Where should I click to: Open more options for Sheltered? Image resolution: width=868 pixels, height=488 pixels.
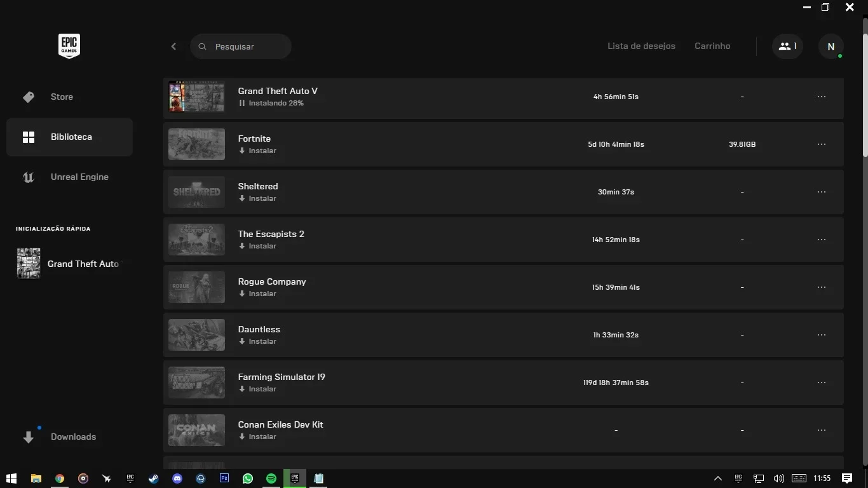pyautogui.click(x=822, y=192)
